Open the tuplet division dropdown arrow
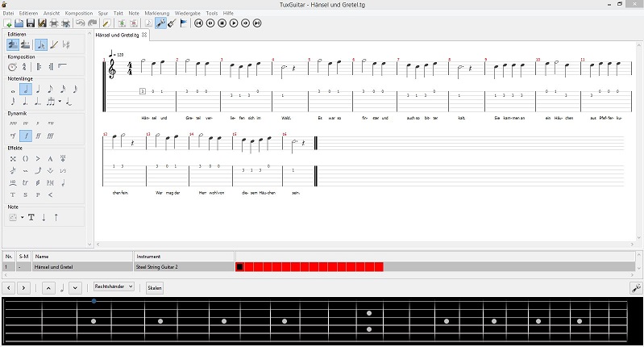Screen dimensions: 644x347 click(x=60, y=101)
